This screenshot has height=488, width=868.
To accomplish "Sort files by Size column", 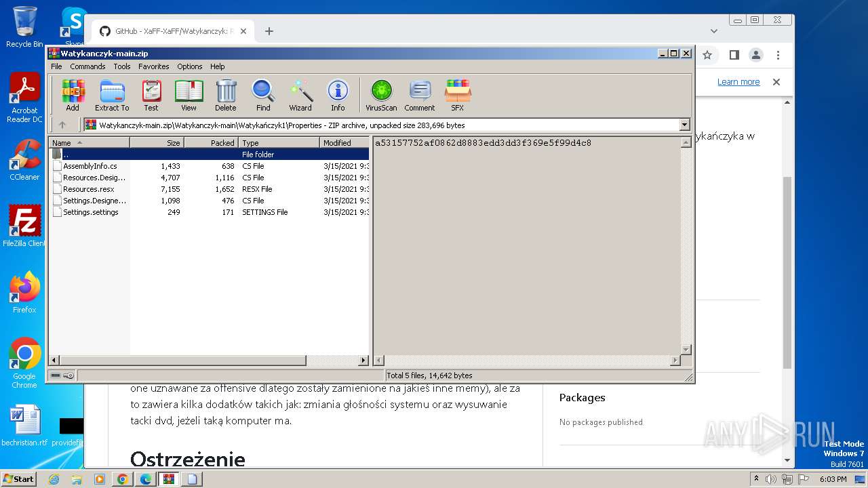I will click(x=157, y=142).
